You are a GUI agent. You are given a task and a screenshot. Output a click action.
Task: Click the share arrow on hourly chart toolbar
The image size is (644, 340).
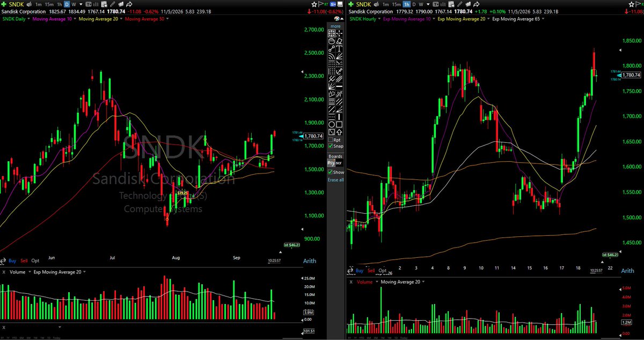click(x=477, y=4)
